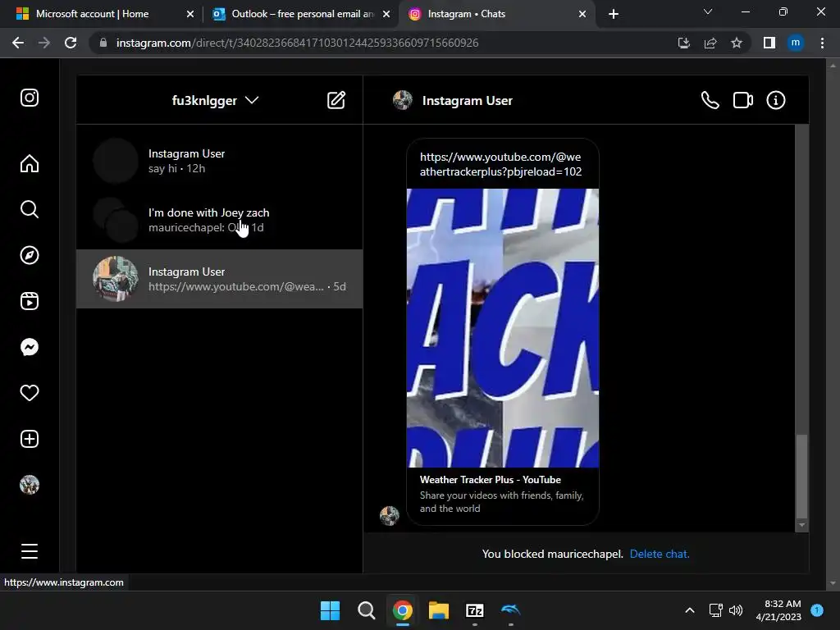Open Instagram Search
The height and width of the screenshot is (630, 840).
[30, 209]
